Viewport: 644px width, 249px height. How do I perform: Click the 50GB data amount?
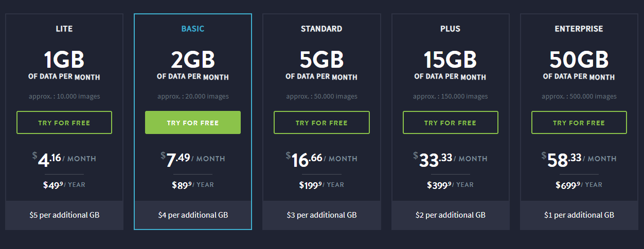point(579,60)
